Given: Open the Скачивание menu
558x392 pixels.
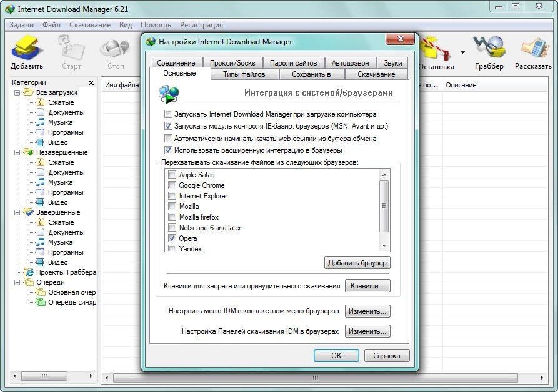Looking at the screenshot, I should coord(90,25).
